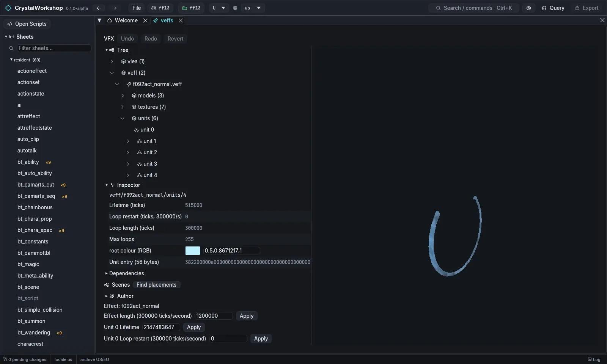
Task: Collapse the Inspector section
Action: coord(107,185)
